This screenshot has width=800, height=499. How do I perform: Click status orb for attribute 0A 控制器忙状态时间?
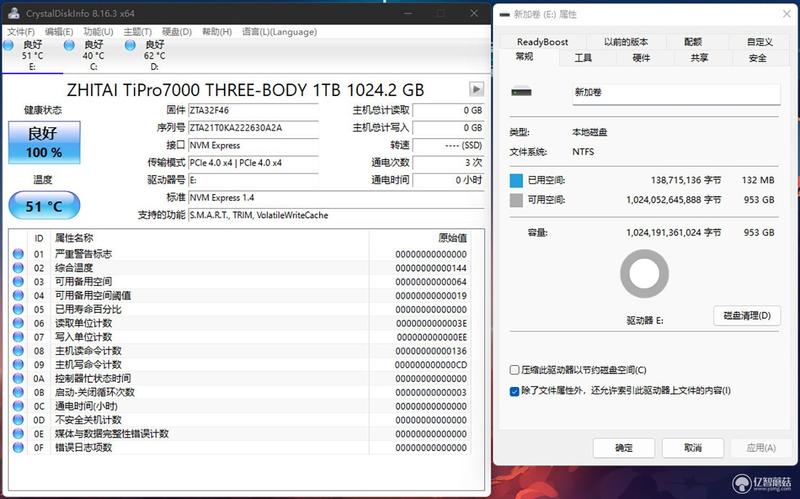tap(18, 378)
